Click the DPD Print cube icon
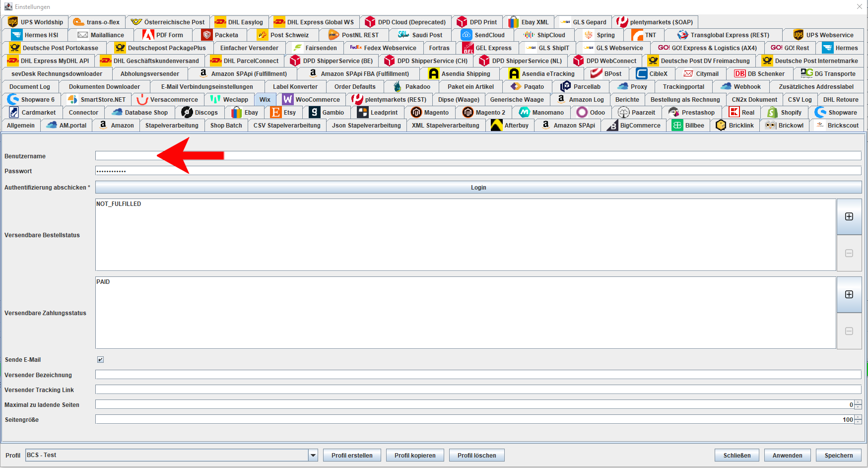 (462, 22)
